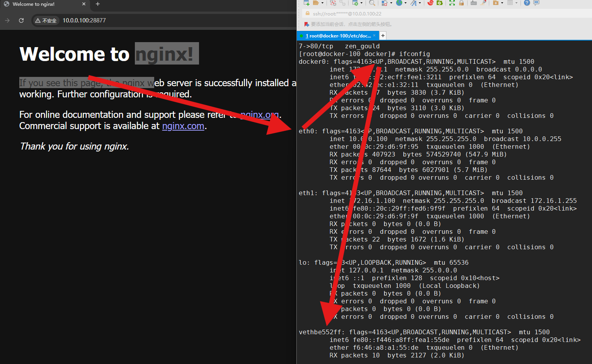Reload the nginx page in the browser
Image resolution: width=592 pixels, height=364 pixels.
click(21, 20)
